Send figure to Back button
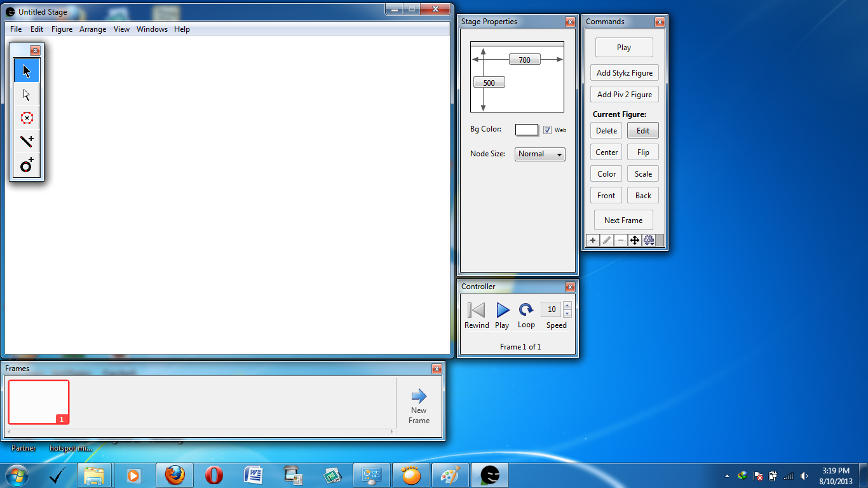 pos(643,196)
